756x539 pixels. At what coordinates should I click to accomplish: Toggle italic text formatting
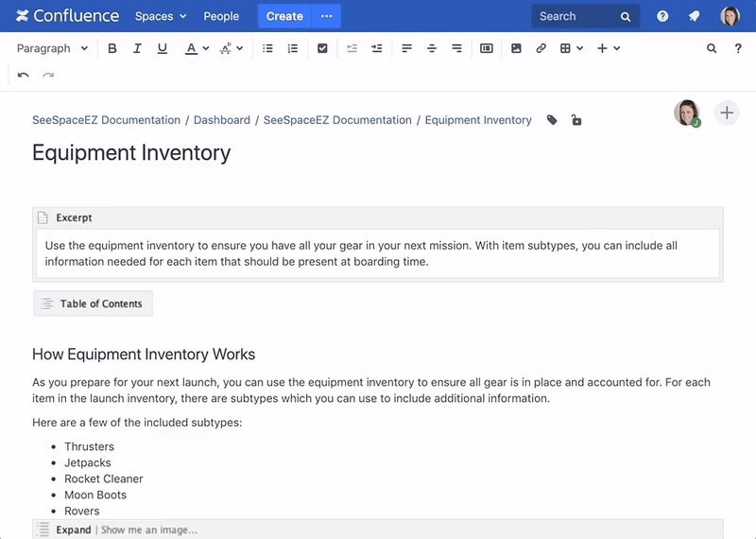click(137, 48)
